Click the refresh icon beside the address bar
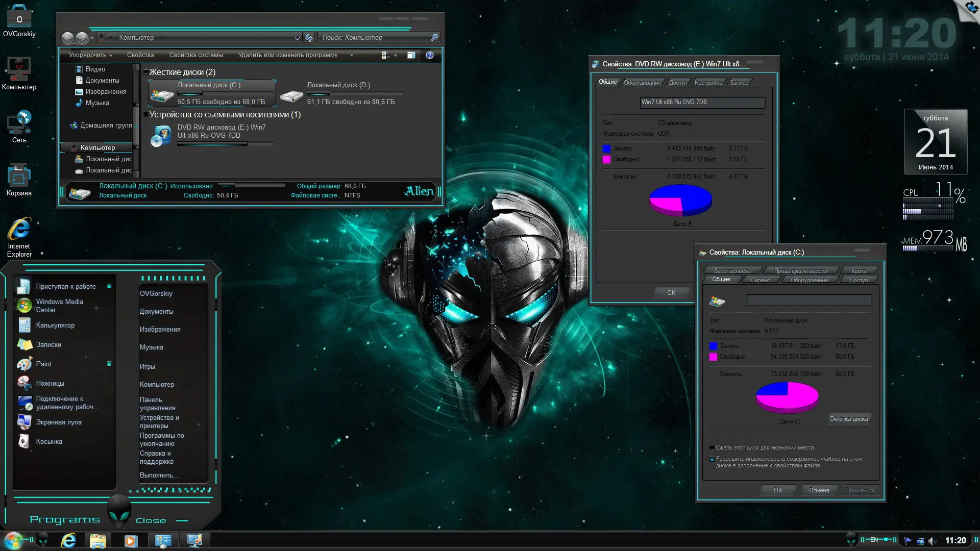 click(308, 37)
